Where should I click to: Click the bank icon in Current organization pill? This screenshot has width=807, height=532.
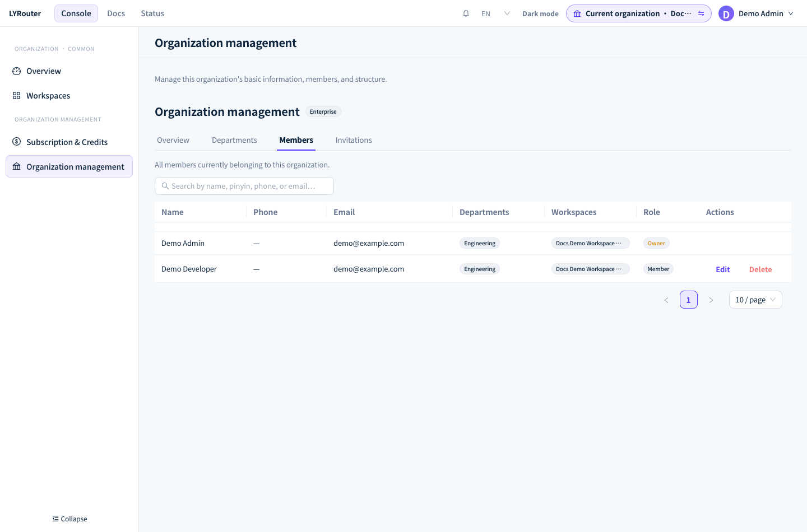577,13
